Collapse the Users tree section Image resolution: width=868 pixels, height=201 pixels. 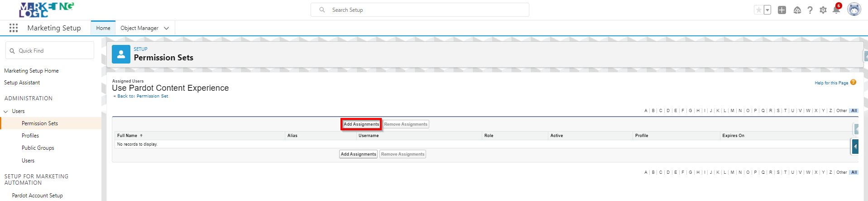coord(6,111)
